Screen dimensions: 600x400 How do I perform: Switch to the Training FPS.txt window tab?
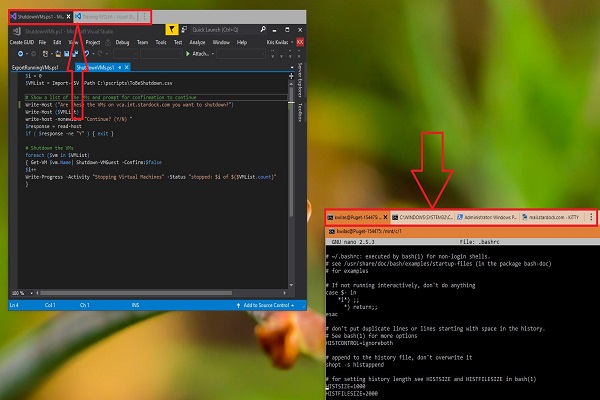pyautogui.click(x=106, y=17)
